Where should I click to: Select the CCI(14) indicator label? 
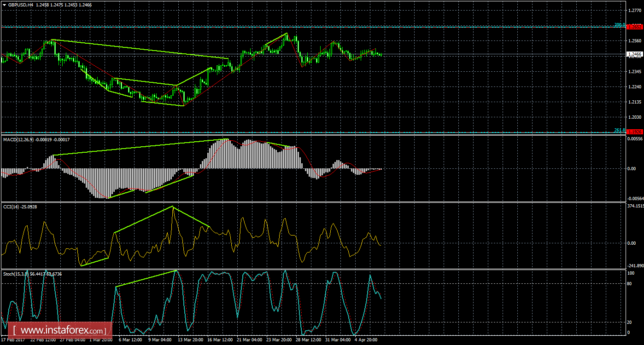coord(11,207)
